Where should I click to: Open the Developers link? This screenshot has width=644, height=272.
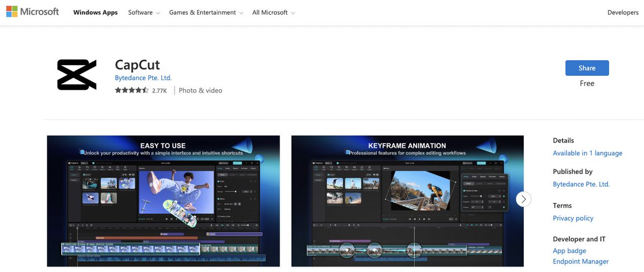tap(623, 12)
